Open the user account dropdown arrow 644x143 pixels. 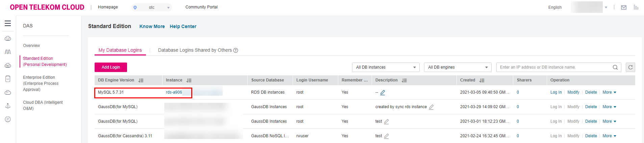coord(606,7)
